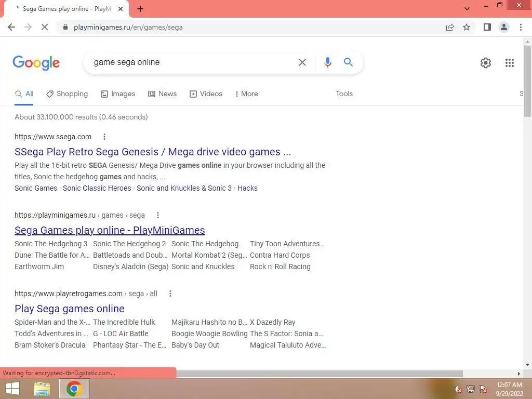Click 'Earthworm Jim' text
Screen dimensions: 532x399
point(39,267)
